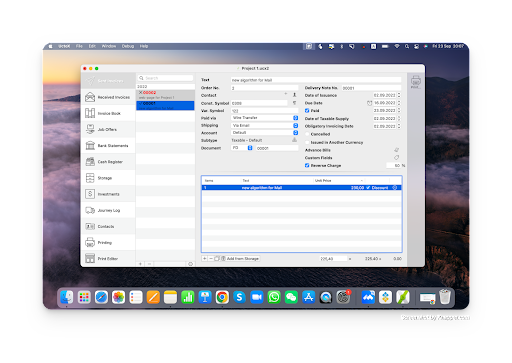Open the Printing section
Screen dimensions: 512x363
(108, 243)
